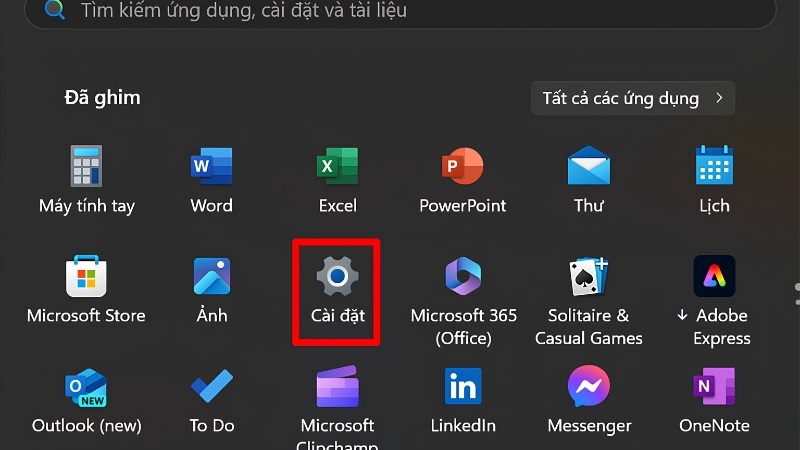Open Adobe Express

click(714, 301)
